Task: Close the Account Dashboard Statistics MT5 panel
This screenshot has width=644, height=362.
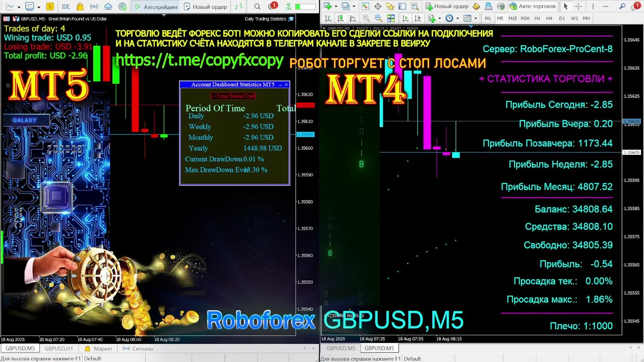Action: click(x=286, y=84)
